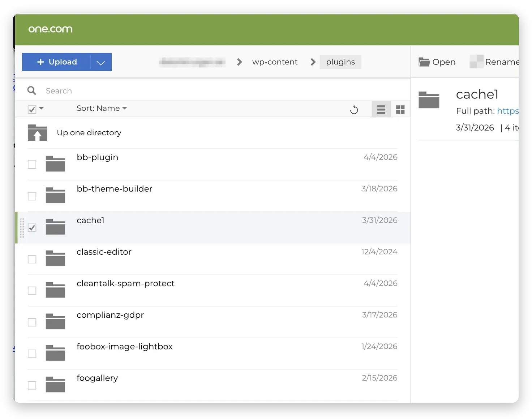
Task: Switch to list view
Action: [x=381, y=109]
